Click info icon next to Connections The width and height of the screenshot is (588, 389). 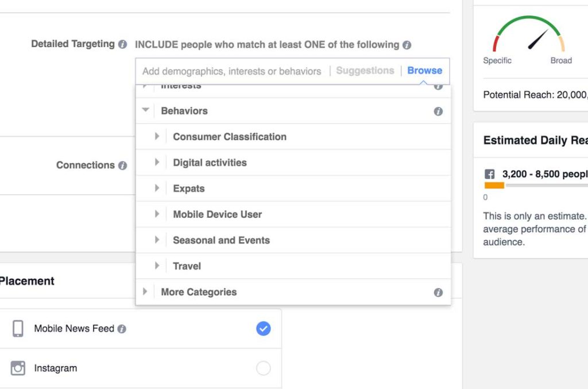point(122,165)
